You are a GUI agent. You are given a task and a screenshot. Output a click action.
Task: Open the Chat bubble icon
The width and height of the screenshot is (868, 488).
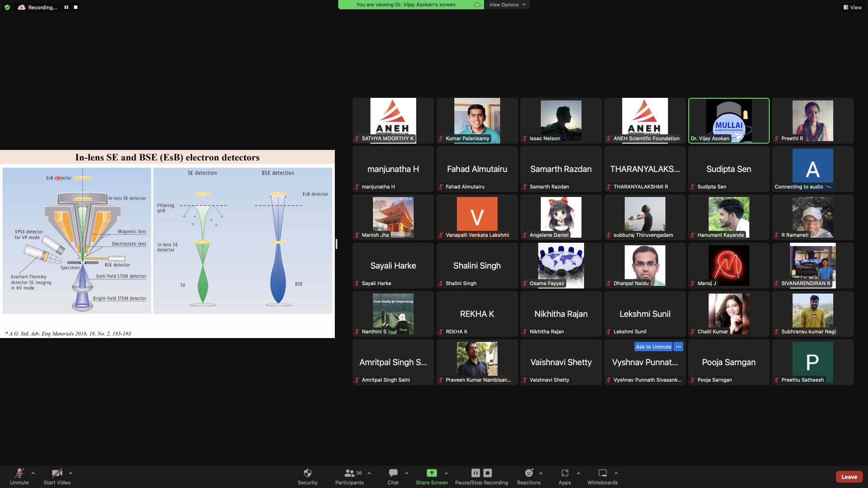click(x=393, y=473)
